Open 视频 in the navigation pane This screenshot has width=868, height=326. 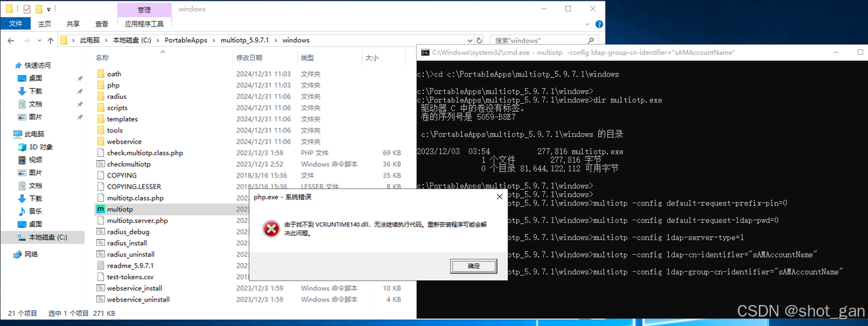click(35, 160)
